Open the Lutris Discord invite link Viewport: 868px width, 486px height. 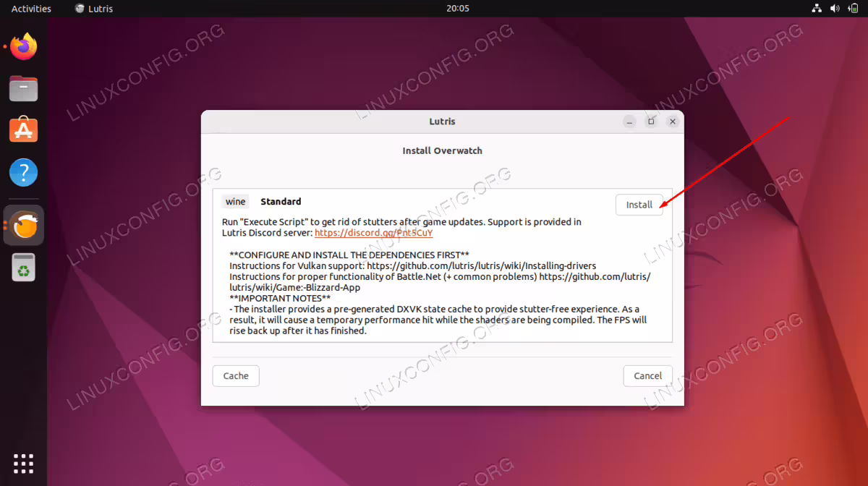[374, 233]
